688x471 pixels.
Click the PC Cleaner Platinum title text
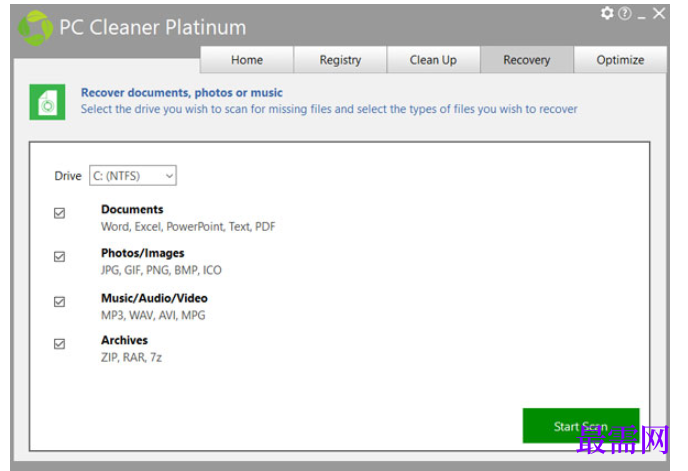152,28
